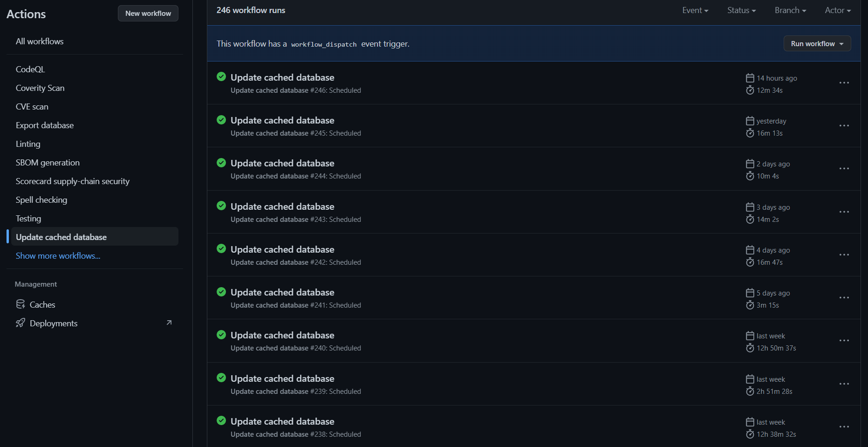Open the Branch filter dropdown

tap(790, 10)
